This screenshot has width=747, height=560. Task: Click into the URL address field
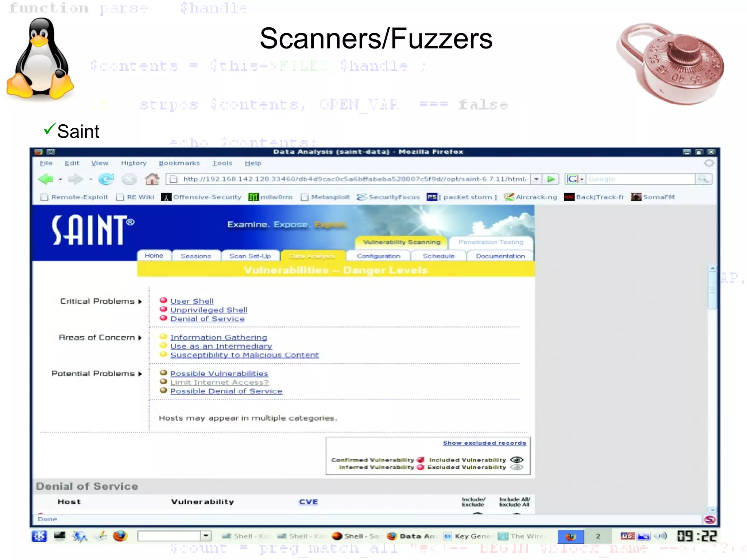point(349,179)
